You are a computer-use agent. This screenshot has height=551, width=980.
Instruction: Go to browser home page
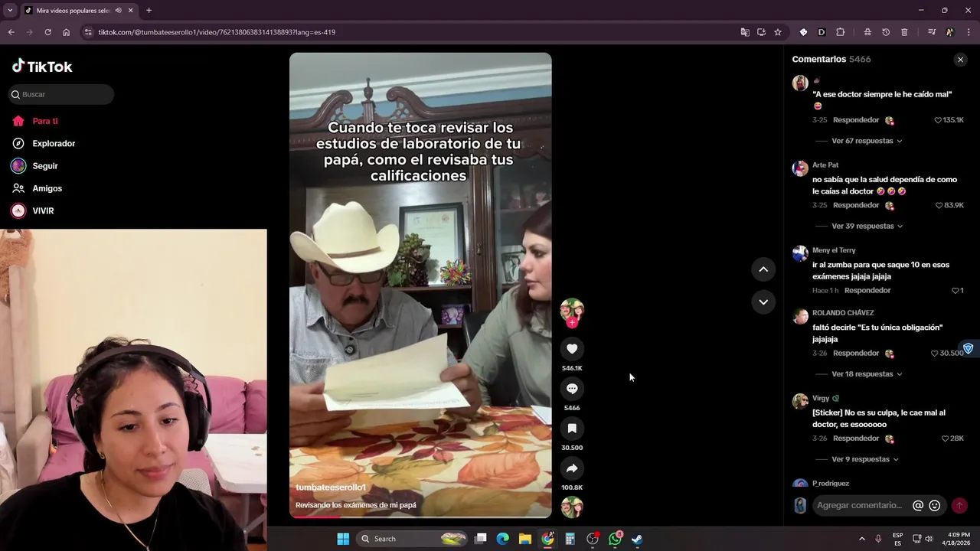[x=66, y=32]
